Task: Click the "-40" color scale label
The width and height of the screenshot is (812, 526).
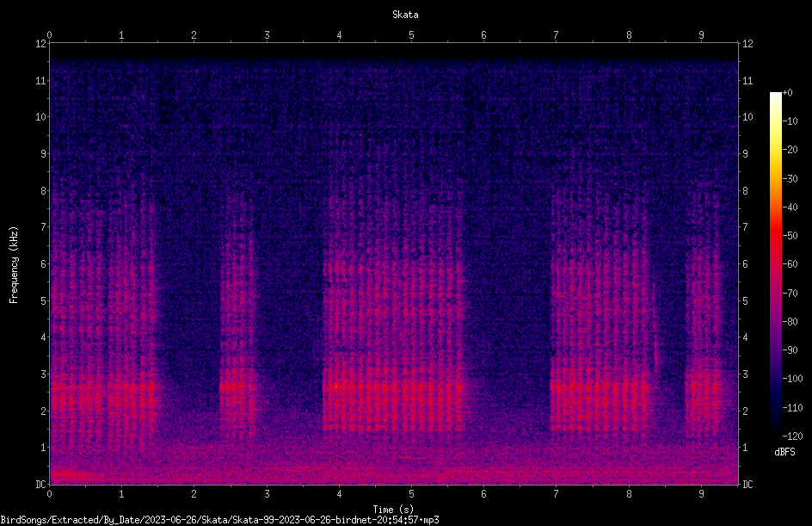Action: 790,207
